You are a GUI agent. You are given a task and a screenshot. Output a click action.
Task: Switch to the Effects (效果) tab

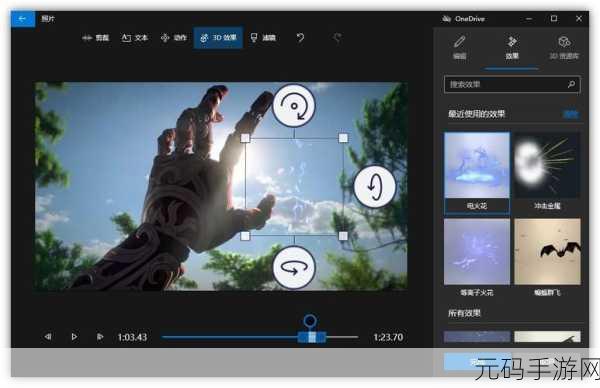(x=512, y=47)
